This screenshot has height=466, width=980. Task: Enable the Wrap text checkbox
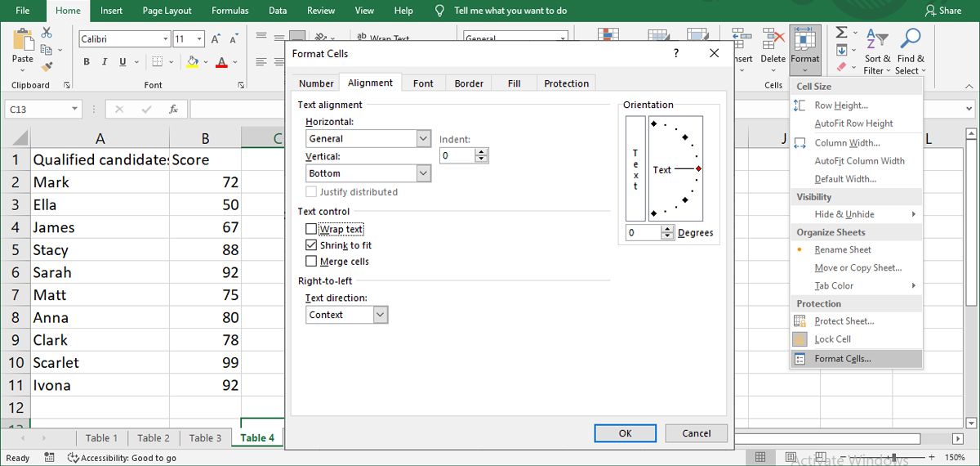[x=311, y=230]
